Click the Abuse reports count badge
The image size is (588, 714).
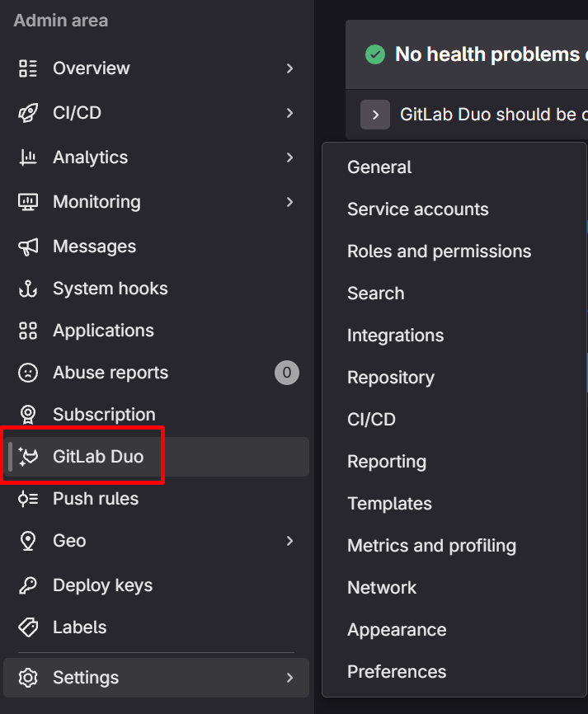(286, 373)
